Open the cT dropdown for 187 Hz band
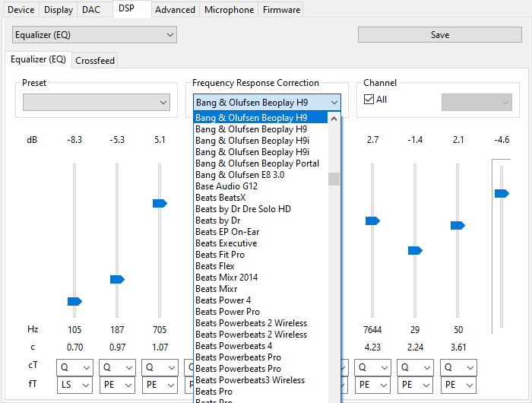The height and width of the screenshot is (403, 532). click(116, 367)
